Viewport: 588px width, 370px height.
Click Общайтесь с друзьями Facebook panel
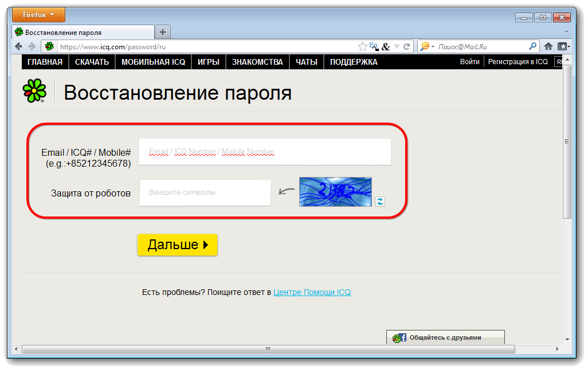click(x=445, y=337)
